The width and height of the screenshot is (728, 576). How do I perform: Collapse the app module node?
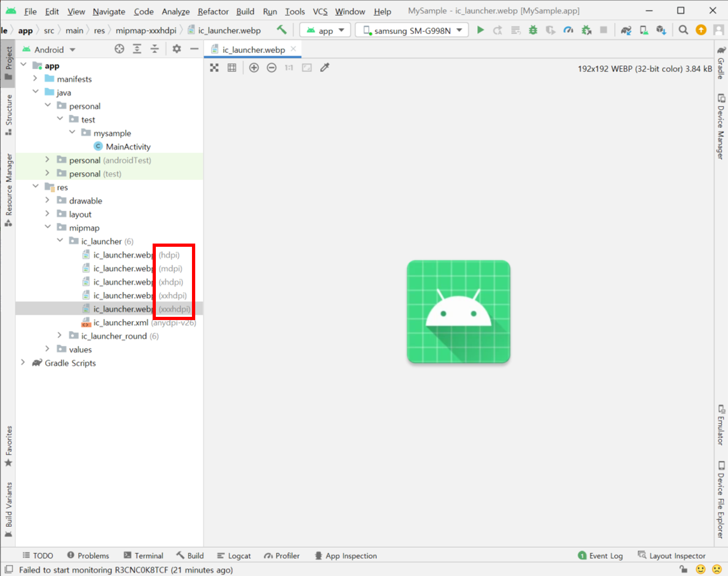pos(23,65)
